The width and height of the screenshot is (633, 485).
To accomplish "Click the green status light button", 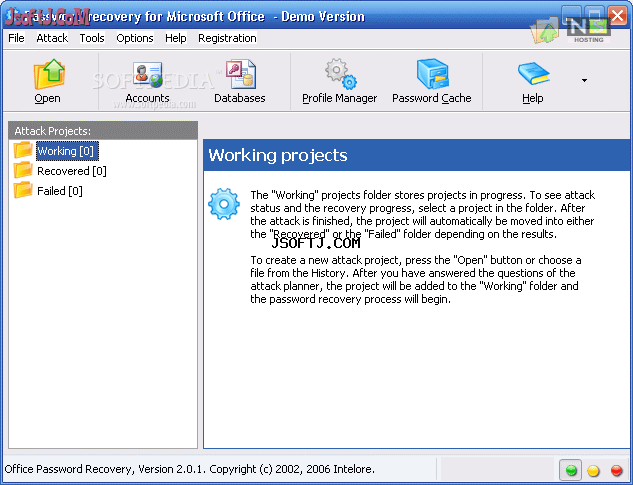I will (571, 470).
